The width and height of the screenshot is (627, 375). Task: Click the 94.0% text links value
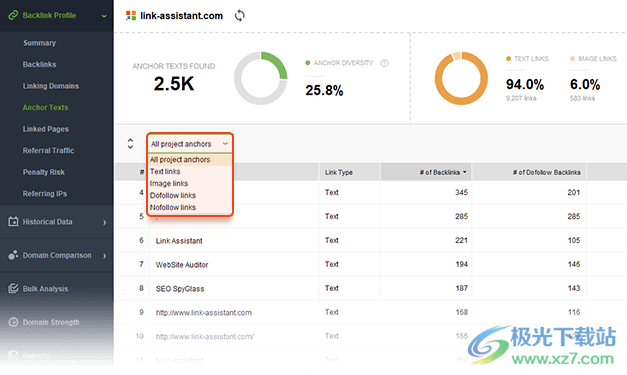(x=525, y=84)
